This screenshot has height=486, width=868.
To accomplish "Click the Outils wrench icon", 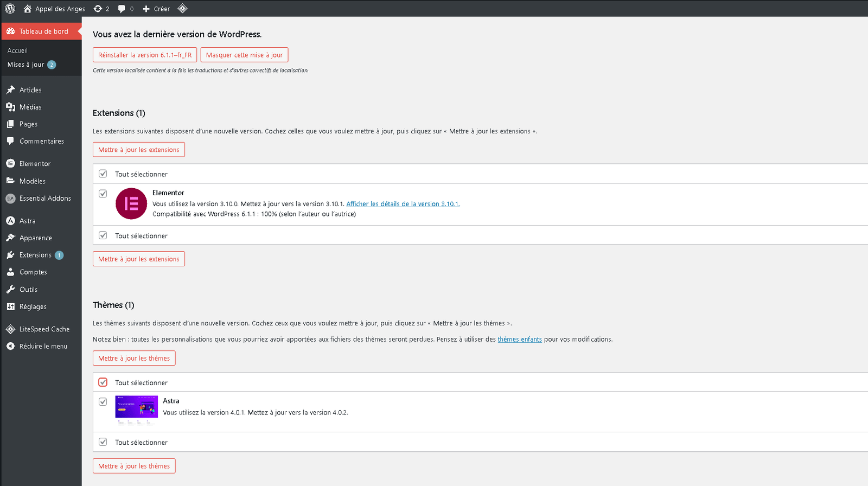I will pyautogui.click(x=10, y=289).
